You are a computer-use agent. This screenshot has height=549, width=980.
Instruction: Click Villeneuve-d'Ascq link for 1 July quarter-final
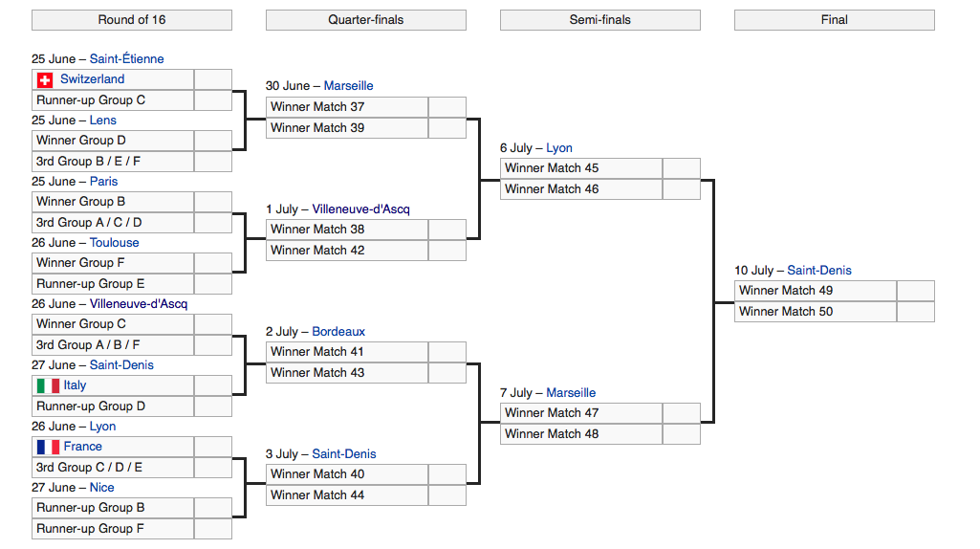click(x=360, y=209)
